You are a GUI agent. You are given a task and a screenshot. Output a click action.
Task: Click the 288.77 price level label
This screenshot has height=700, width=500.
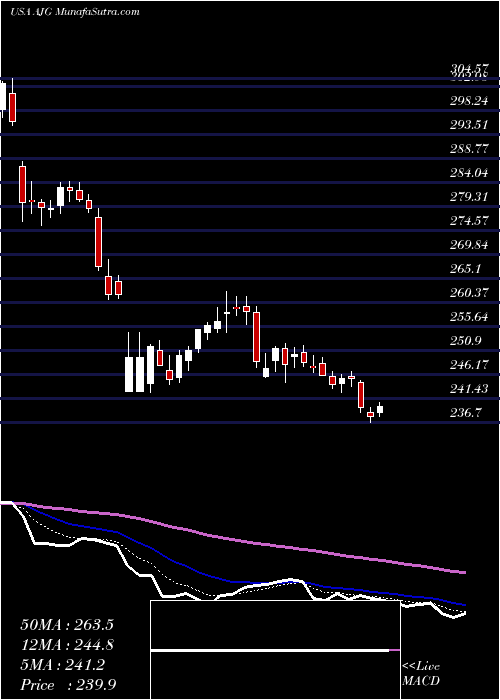(x=469, y=149)
